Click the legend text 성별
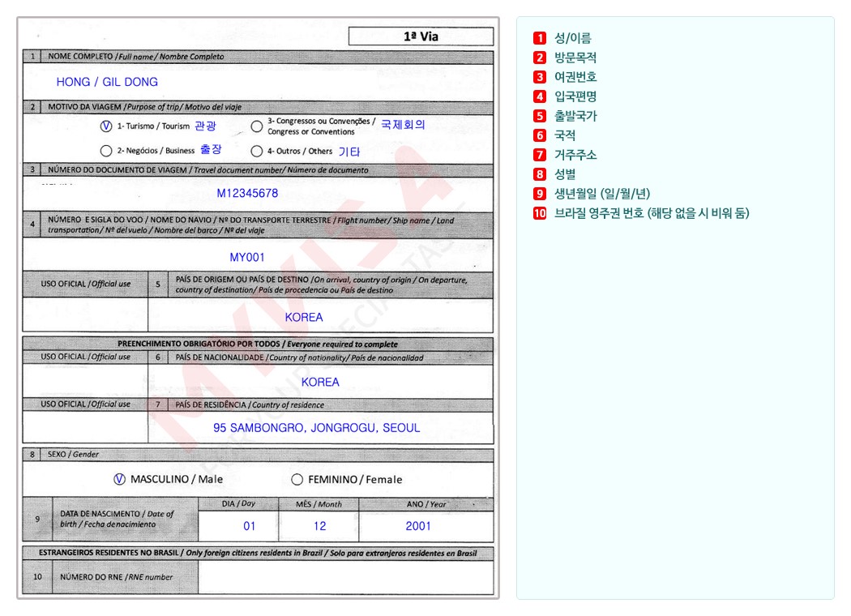The height and width of the screenshot is (616, 851). click(x=564, y=174)
